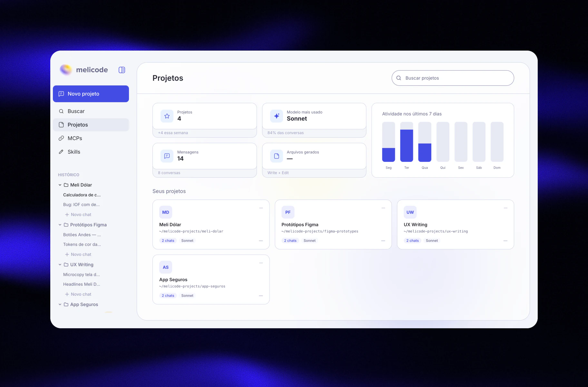Image resolution: width=588 pixels, height=387 pixels.
Task: Click the magnifier icon beside Buscar
Action: point(61,111)
